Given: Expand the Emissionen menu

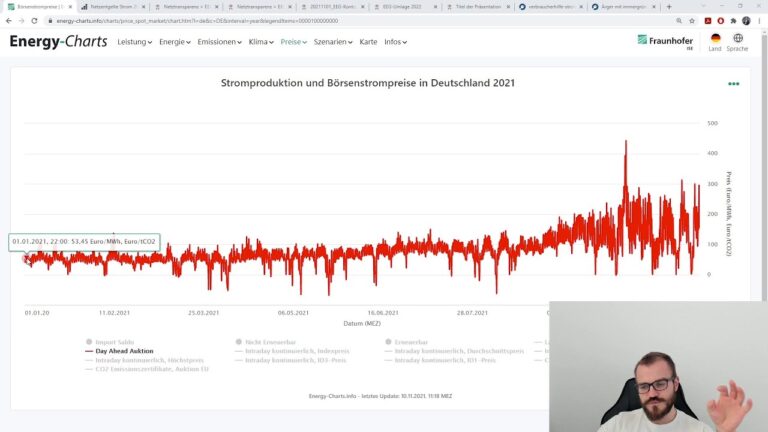Looking at the screenshot, I should (219, 42).
